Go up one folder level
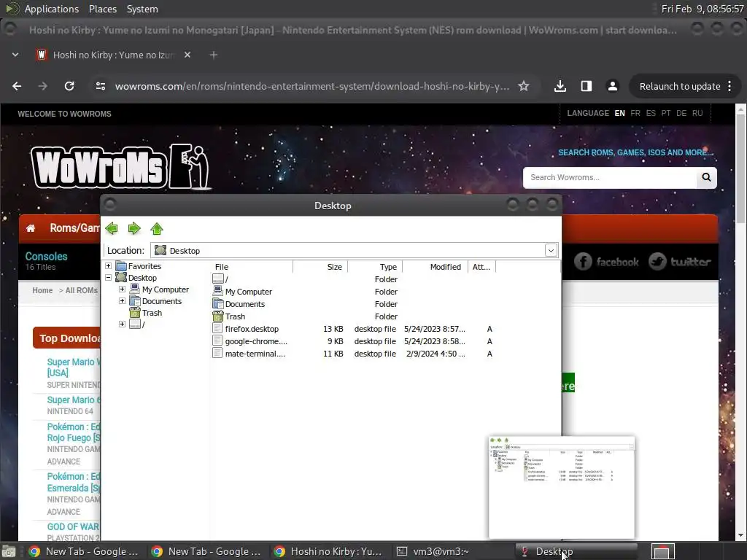Screen dimensions: 747x560 coord(157,228)
